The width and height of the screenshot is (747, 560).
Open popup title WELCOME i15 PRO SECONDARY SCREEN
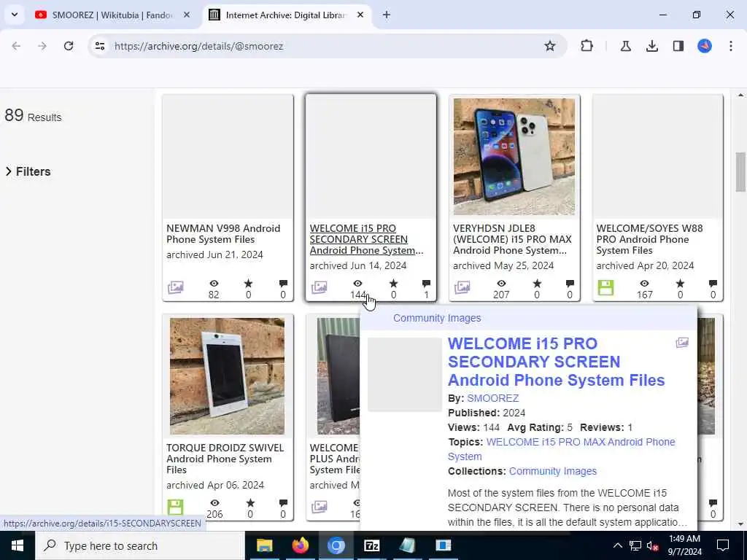click(556, 362)
